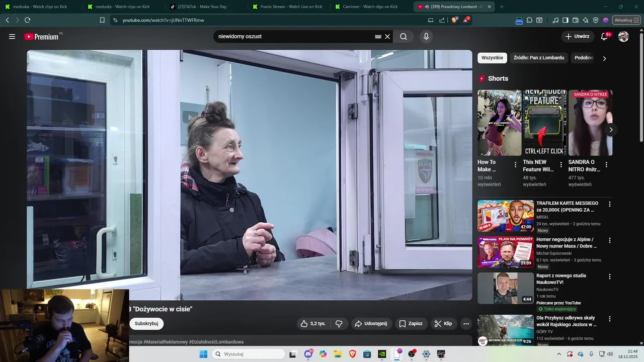The width and height of the screenshot is (644, 362).
Task: Open 'Horner negocjuje z Alpine' video
Action: (x=567, y=243)
